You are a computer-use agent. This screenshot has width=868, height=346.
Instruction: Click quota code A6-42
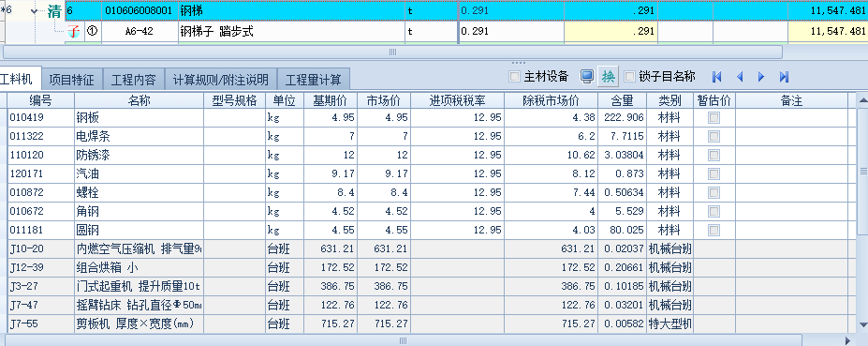tap(139, 32)
